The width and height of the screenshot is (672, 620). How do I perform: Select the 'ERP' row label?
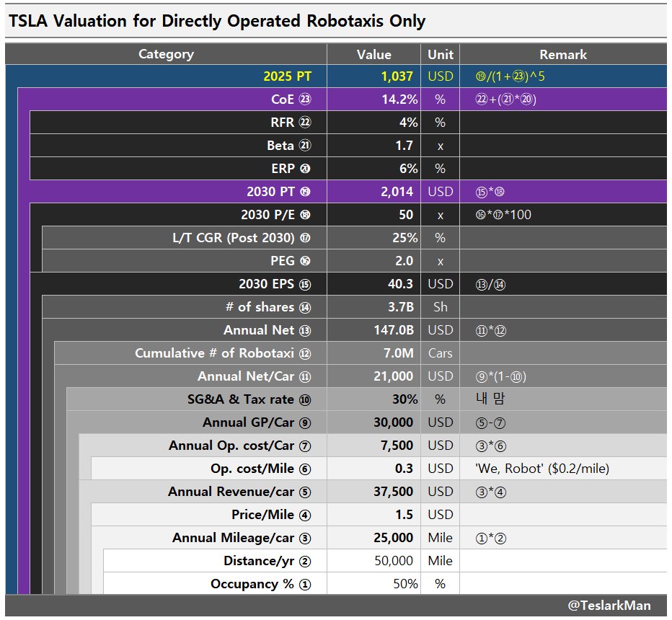coord(291,169)
